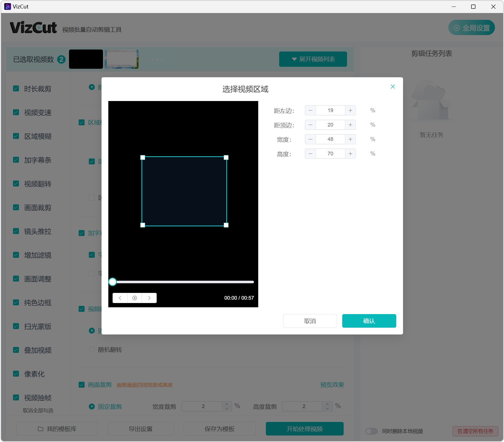Maximize the VizCut window

coord(473,7)
